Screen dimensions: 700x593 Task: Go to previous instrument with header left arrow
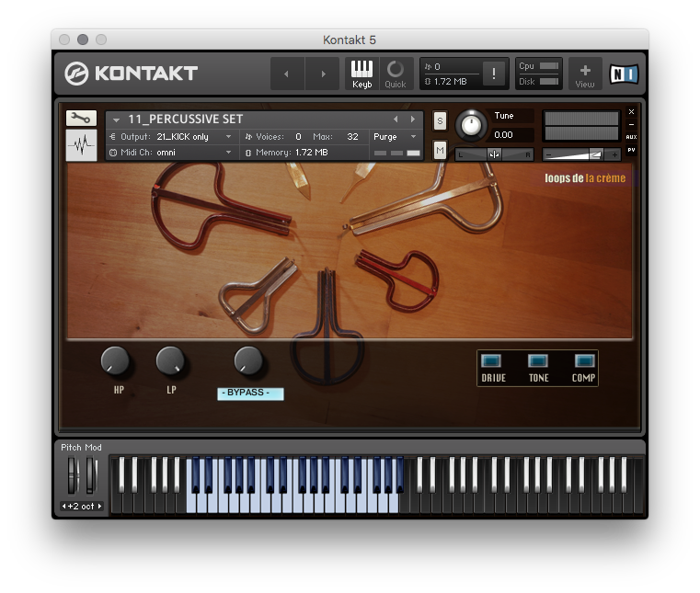(287, 74)
